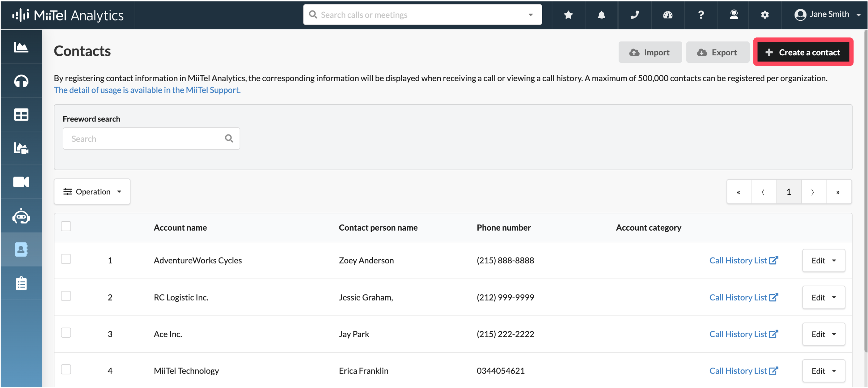The image size is (868, 388).
Task: Select the Ace Inc. row checkbox
Action: pos(66,332)
